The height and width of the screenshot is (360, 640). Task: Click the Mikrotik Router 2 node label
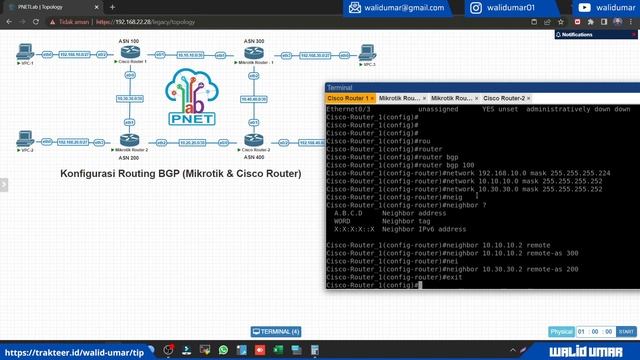(x=132, y=150)
